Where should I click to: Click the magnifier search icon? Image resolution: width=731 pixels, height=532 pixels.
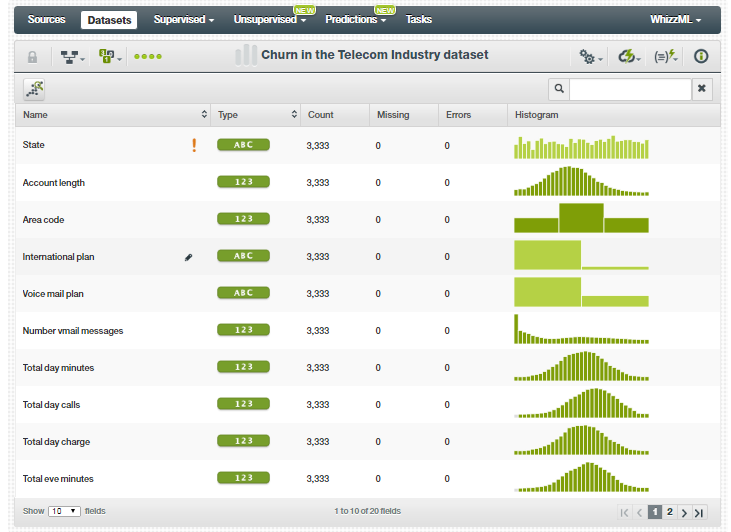click(x=559, y=89)
